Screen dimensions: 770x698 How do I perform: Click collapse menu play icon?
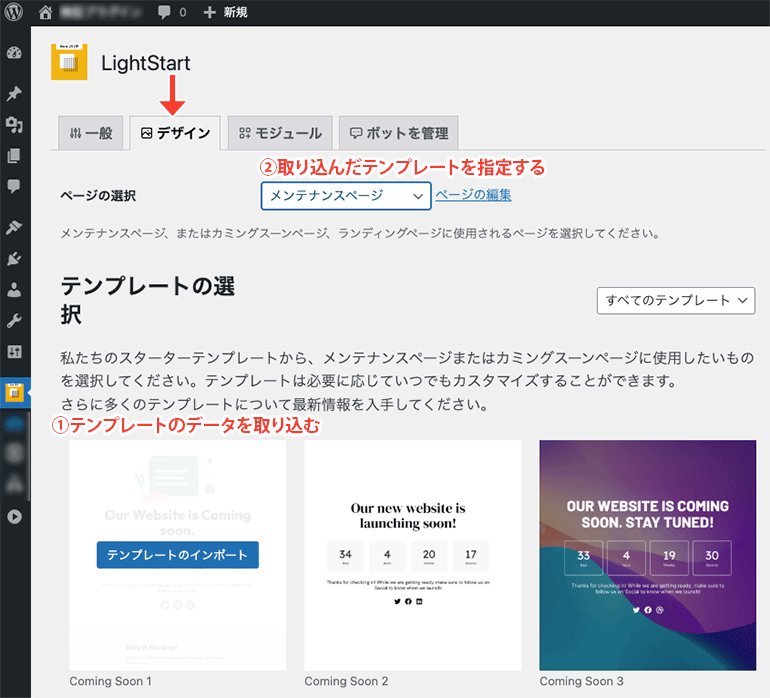coord(14,517)
